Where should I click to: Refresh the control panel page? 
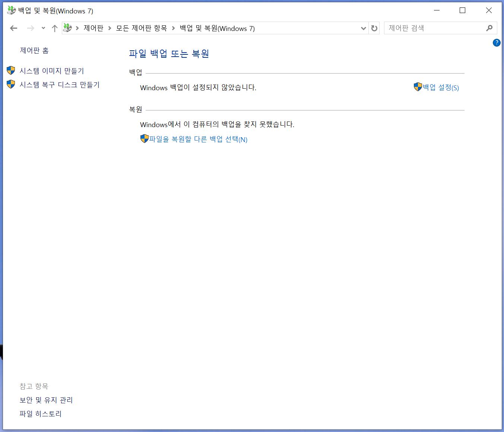pyautogui.click(x=374, y=28)
